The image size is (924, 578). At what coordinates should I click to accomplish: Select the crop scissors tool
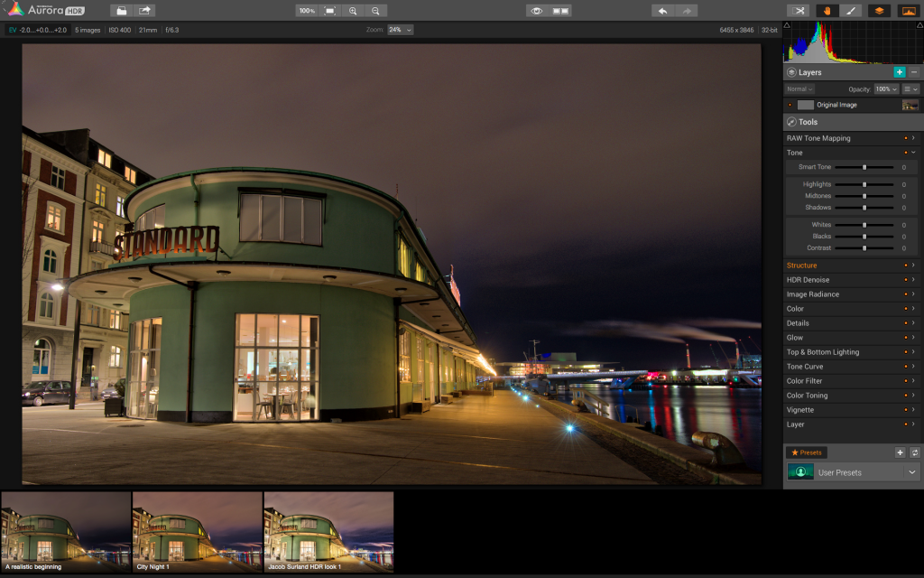point(799,11)
